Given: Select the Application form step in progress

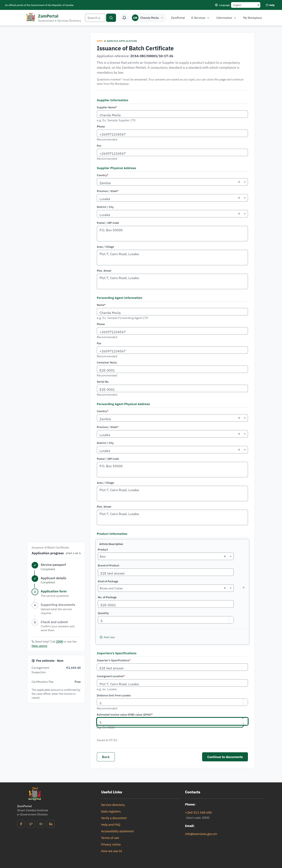Looking at the screenshot, I should (x=54, y=591).
